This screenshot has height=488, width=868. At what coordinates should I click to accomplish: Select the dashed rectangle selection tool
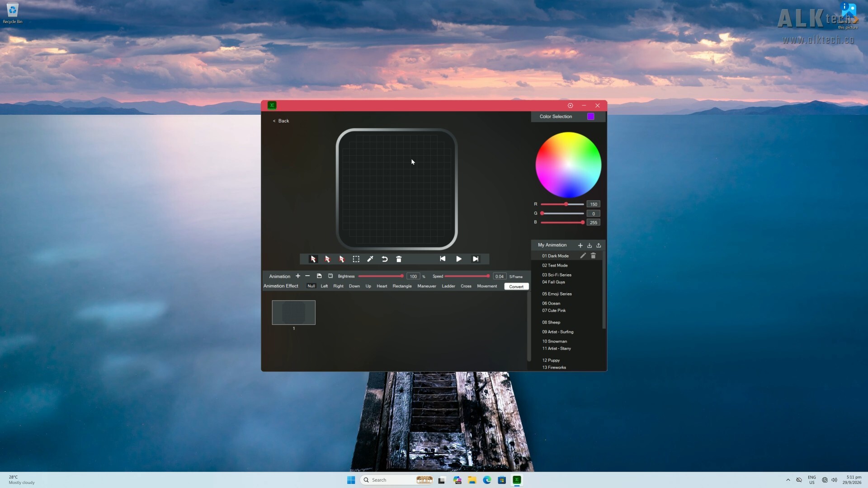pyautogui.click(x=356, y=259)
